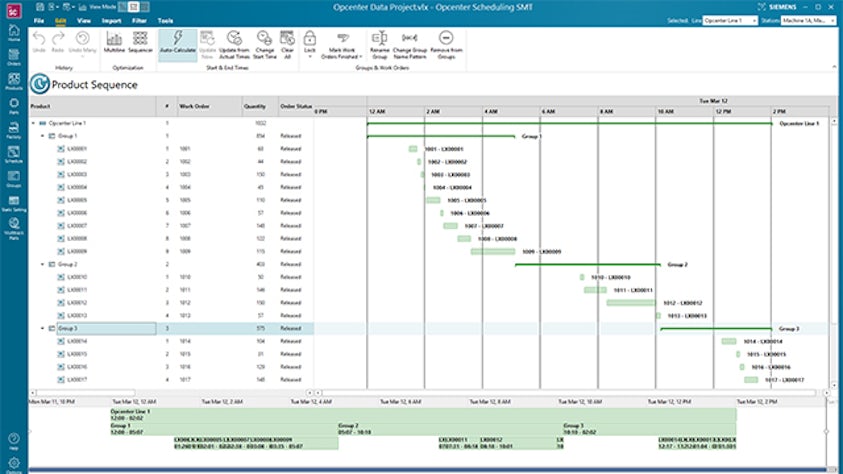Open the Sequencer optimization tool
This screenshot has height=474, width=843.
(140, 42)
